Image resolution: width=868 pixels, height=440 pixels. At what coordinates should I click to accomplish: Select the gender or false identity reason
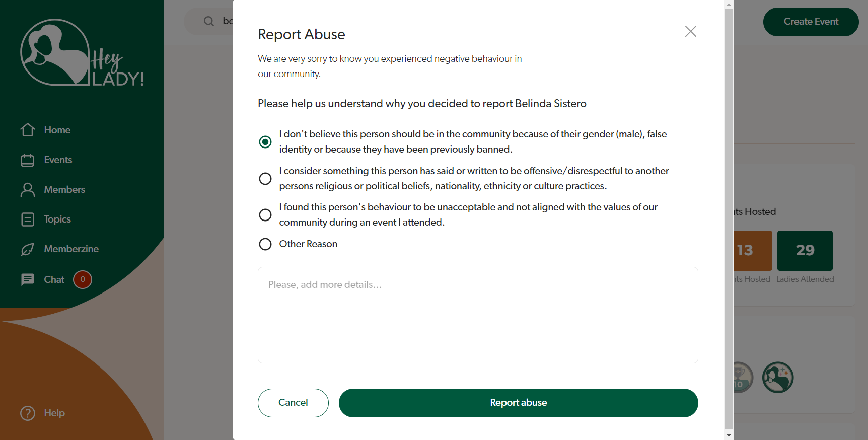coord(265,142)
